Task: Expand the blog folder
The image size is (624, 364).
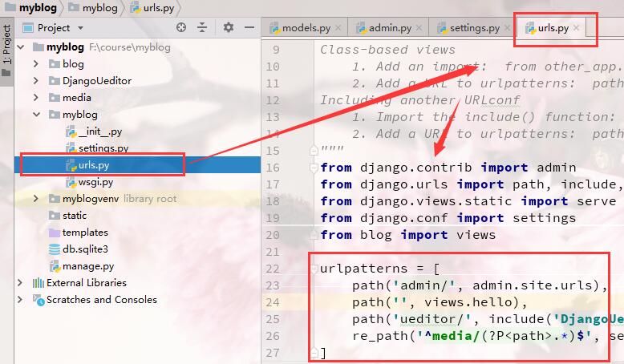Action: click(36, 63)
